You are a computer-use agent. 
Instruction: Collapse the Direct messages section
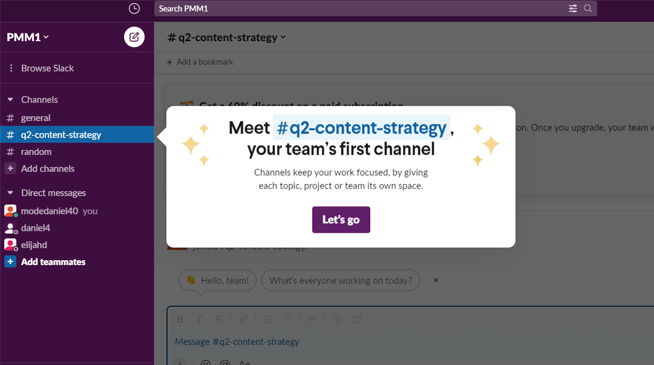coord(10,193)
